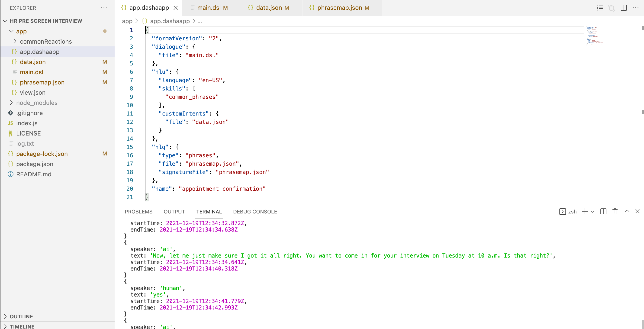This screenshot has height=329, width=644.
Task: Click app.dashaapp in the breadcrumb path
Action: (170, 21)
